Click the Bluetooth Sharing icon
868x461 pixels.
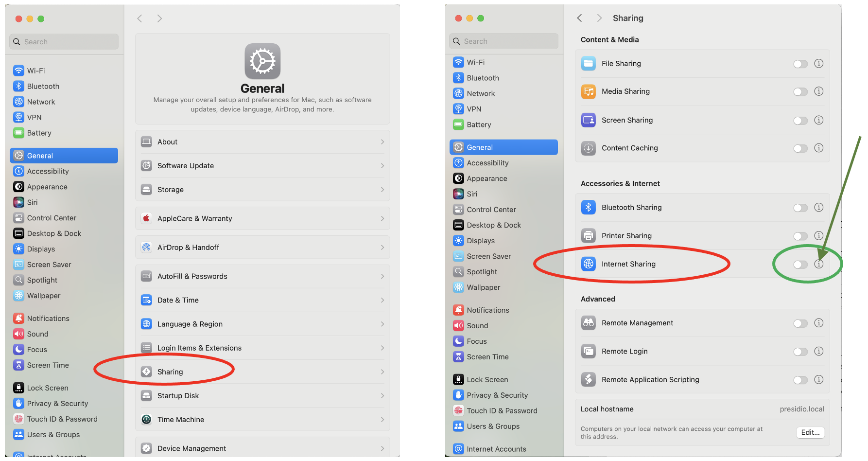pos(589,207)
